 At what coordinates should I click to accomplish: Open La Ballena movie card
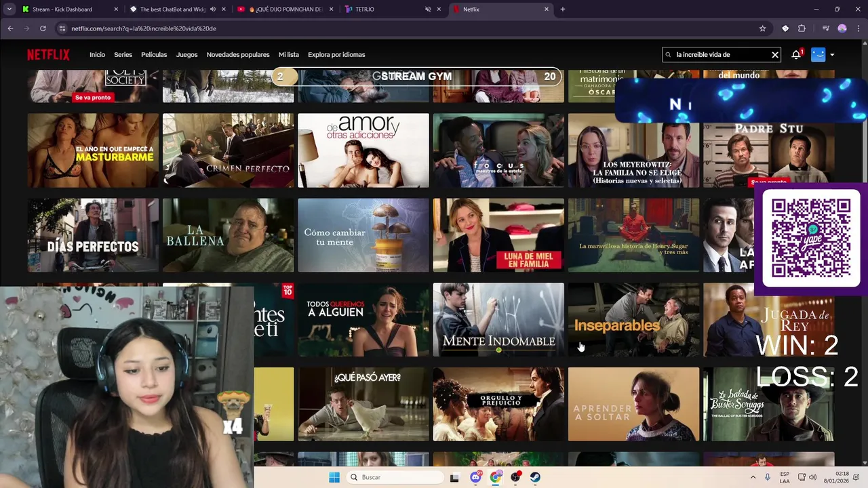pos(228,235)
